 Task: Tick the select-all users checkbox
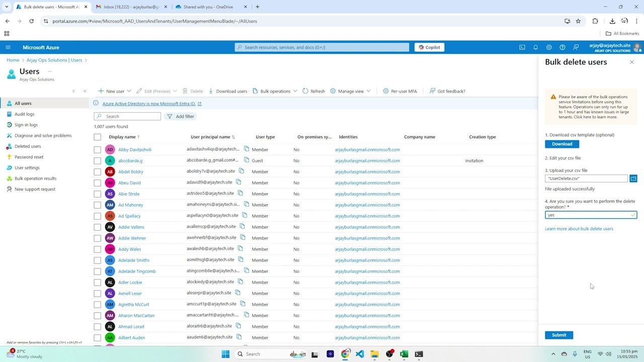click(97, 137)
